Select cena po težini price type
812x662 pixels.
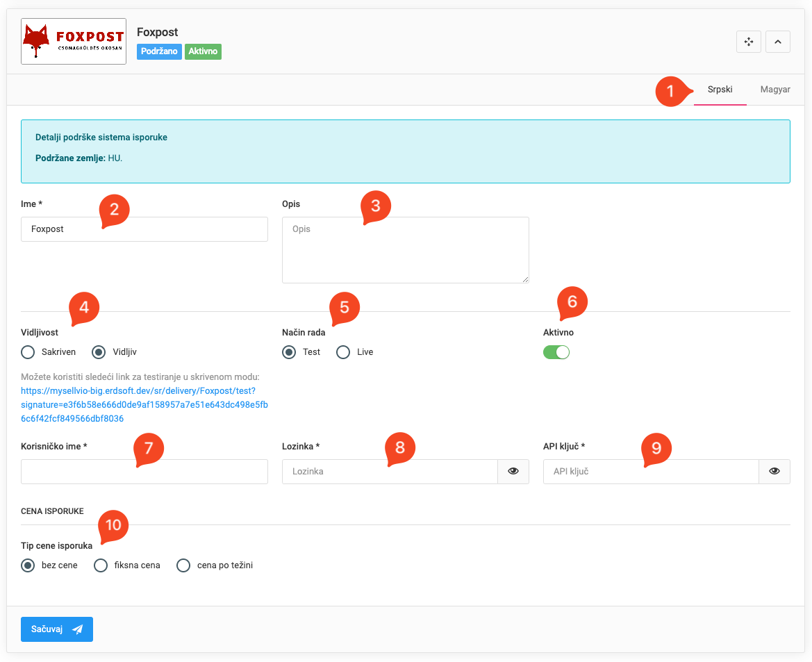coord(183,565)
